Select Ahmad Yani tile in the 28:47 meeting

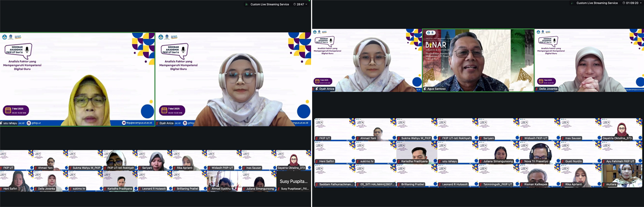click(x=51, y=160)
